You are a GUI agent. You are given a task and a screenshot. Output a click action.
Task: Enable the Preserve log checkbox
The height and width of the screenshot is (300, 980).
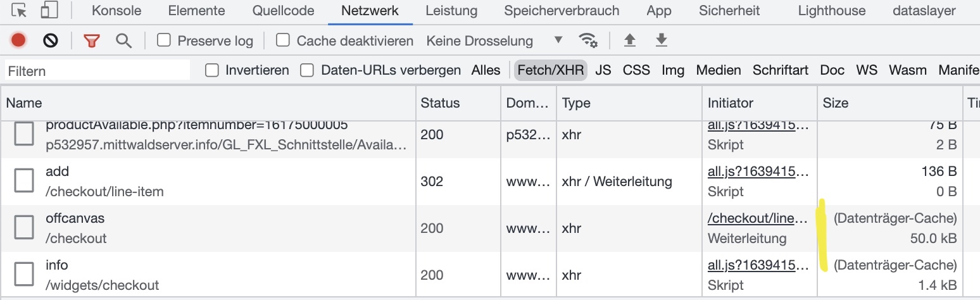164,41
